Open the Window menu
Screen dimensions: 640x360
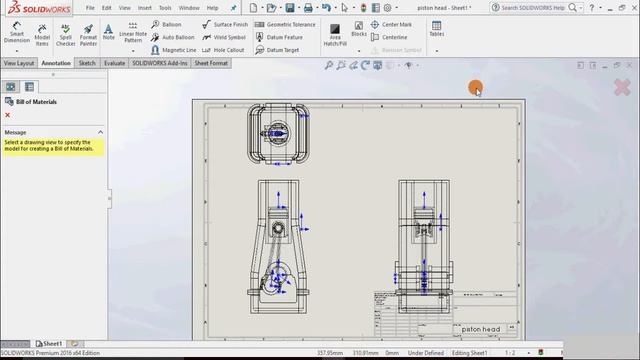189,8
